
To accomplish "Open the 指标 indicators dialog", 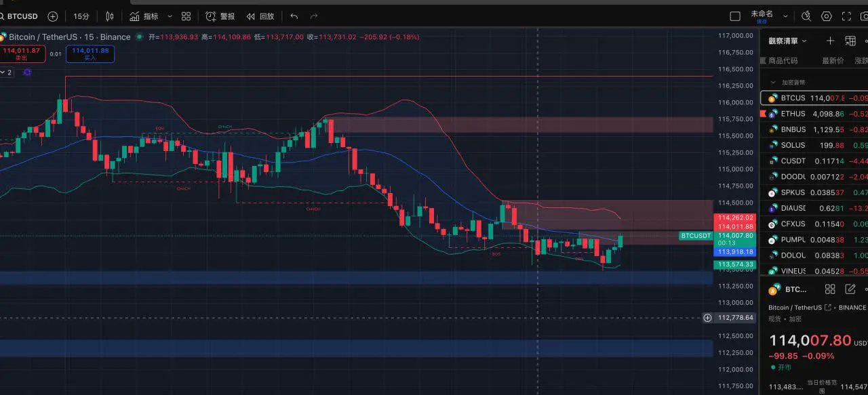I will 144,16.
